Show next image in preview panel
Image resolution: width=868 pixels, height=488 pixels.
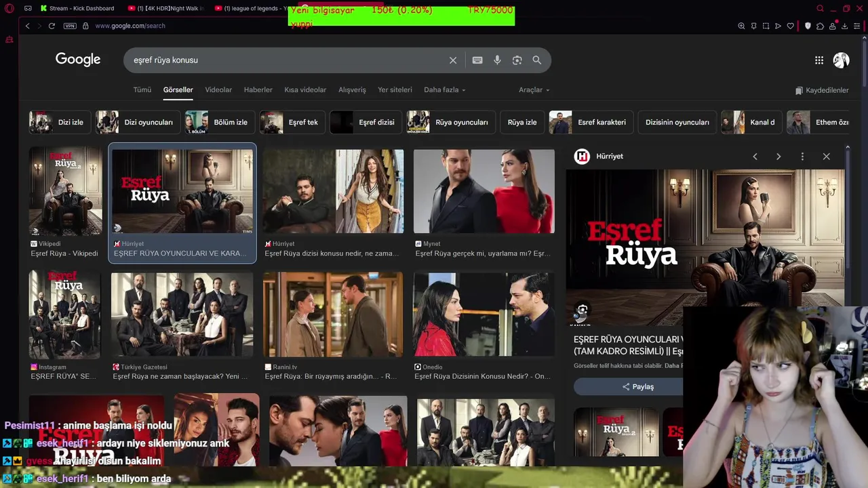click(778, 157)
